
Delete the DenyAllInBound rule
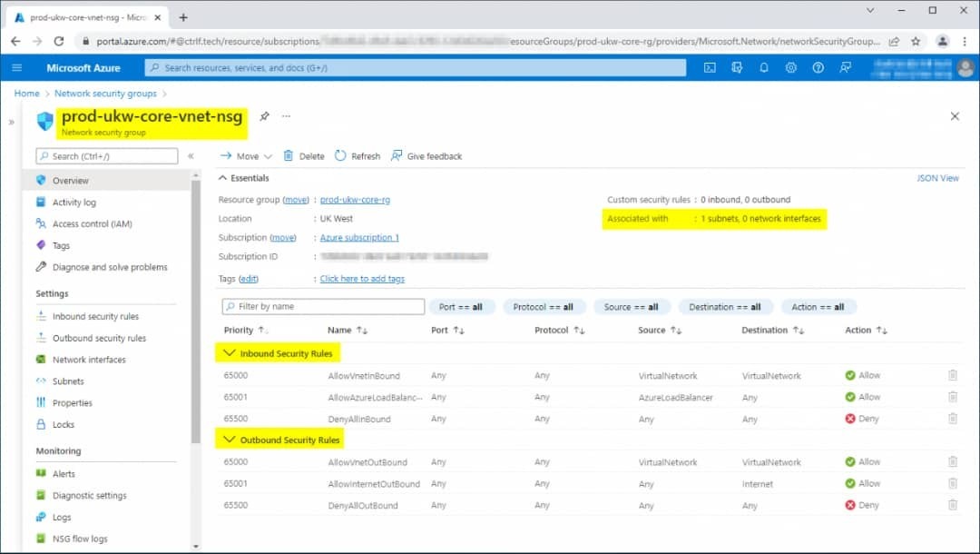tap(953, 419)
